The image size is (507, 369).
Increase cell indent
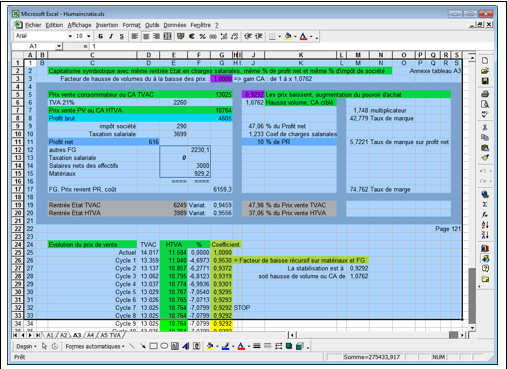point(259,36)
